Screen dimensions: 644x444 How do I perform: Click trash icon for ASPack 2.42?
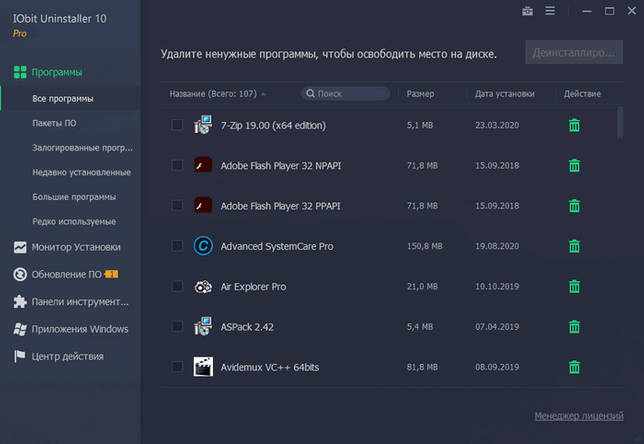click(x=574, y=327)
